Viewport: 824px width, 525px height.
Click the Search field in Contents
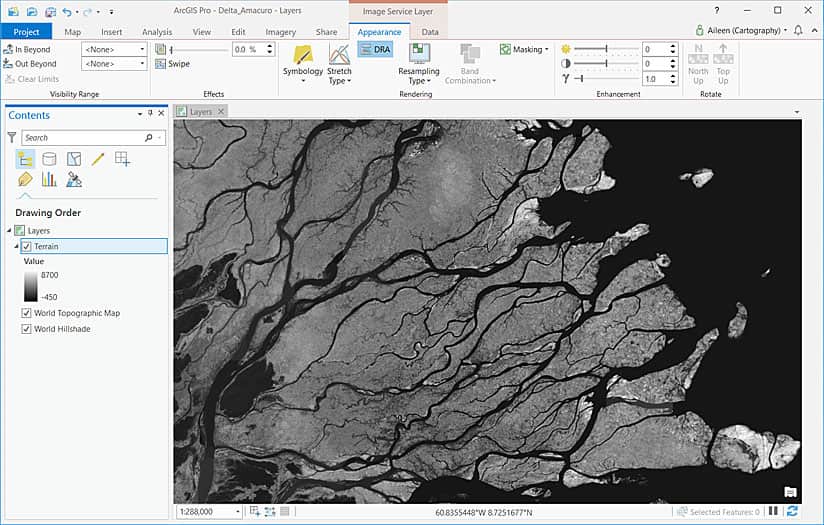pos(94,138)
